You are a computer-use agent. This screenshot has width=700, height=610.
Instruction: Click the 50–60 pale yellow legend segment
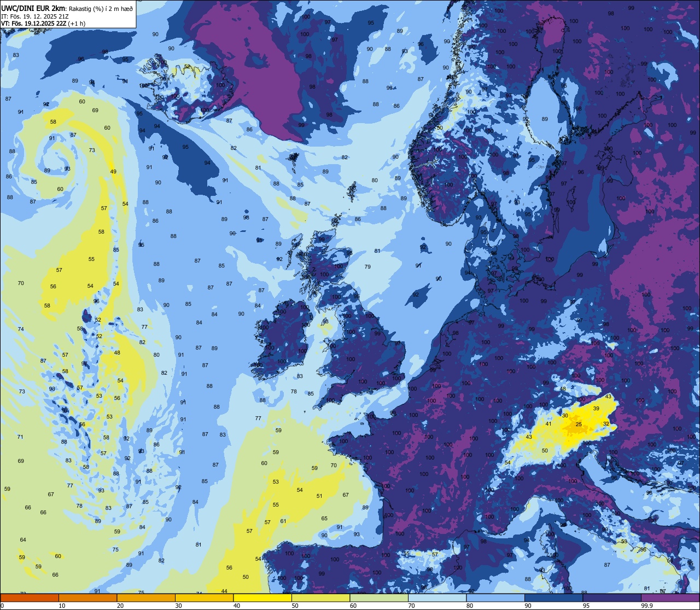pyautogui.click(x=320, y=597)
